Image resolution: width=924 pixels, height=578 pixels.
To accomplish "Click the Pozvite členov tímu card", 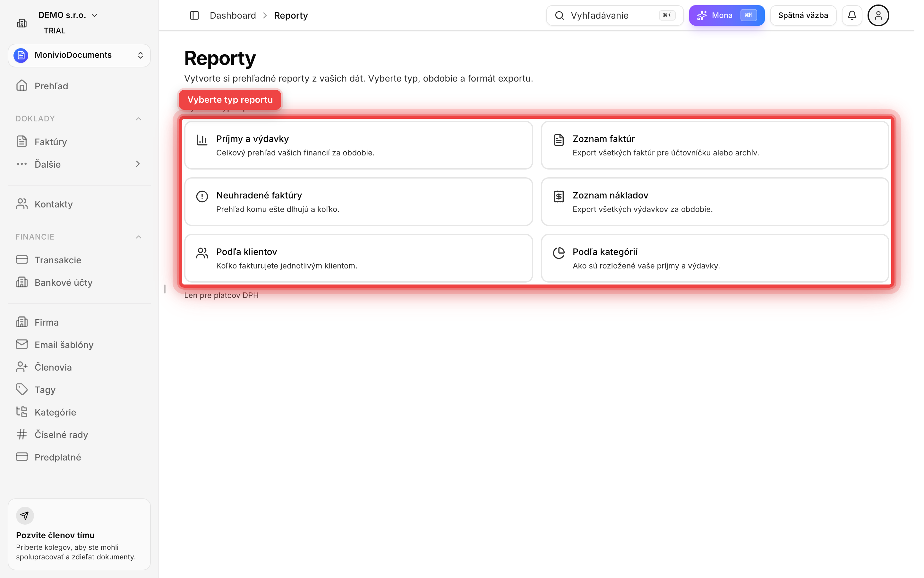I will click(79, 534).
